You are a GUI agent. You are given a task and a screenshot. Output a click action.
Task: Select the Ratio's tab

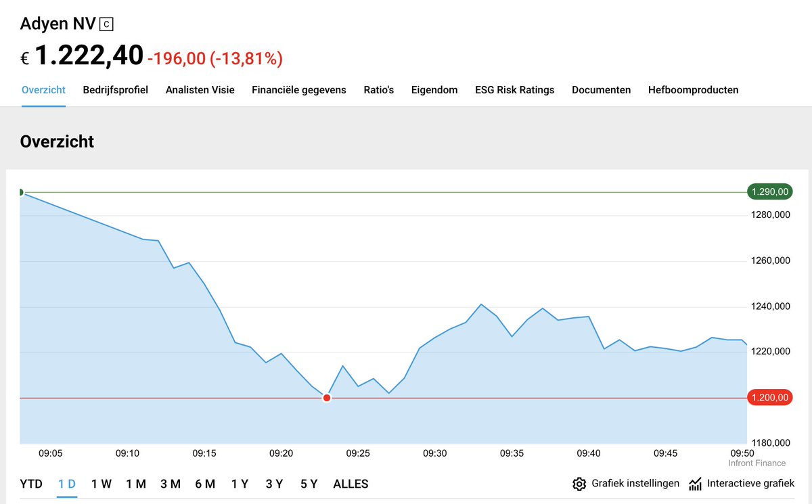click(x=379, y=89)
